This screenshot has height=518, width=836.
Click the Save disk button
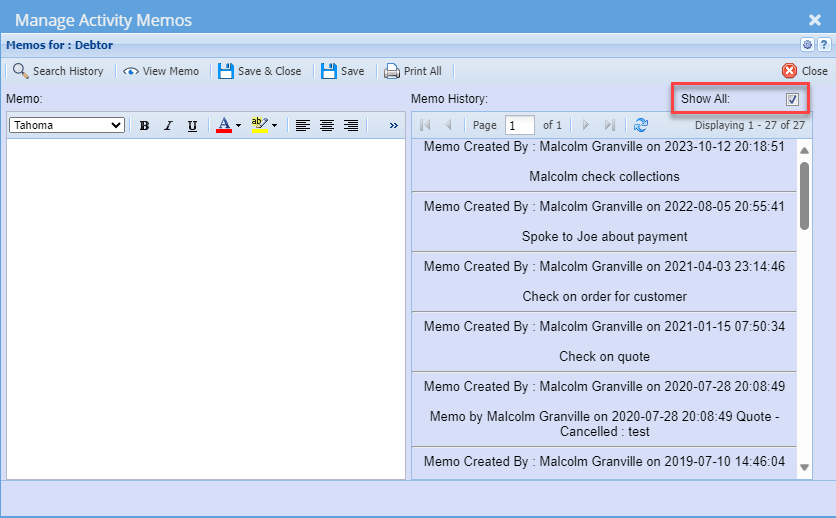pyautogui.click(x=342, y=71)
